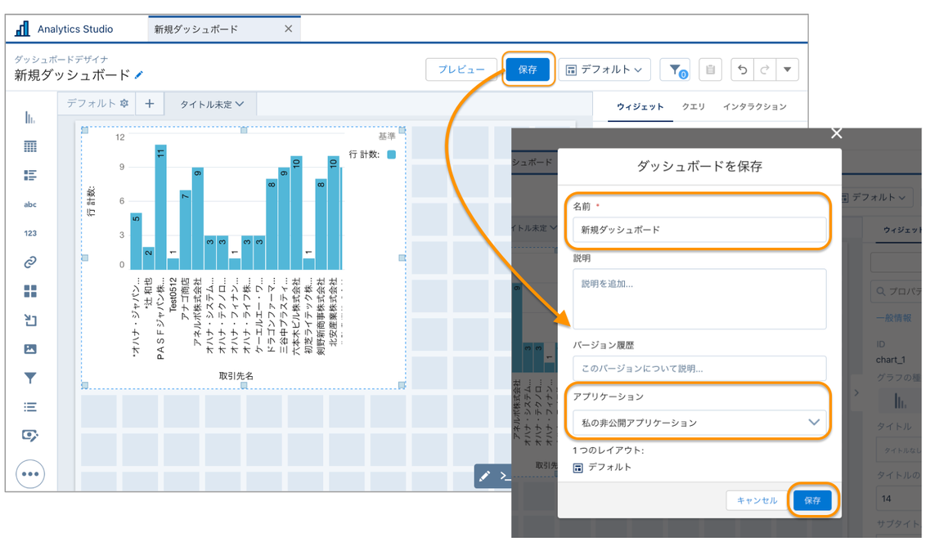Screen dimensions: 939x560
Task: Close the save dialog with X
Action: point(837,133)
